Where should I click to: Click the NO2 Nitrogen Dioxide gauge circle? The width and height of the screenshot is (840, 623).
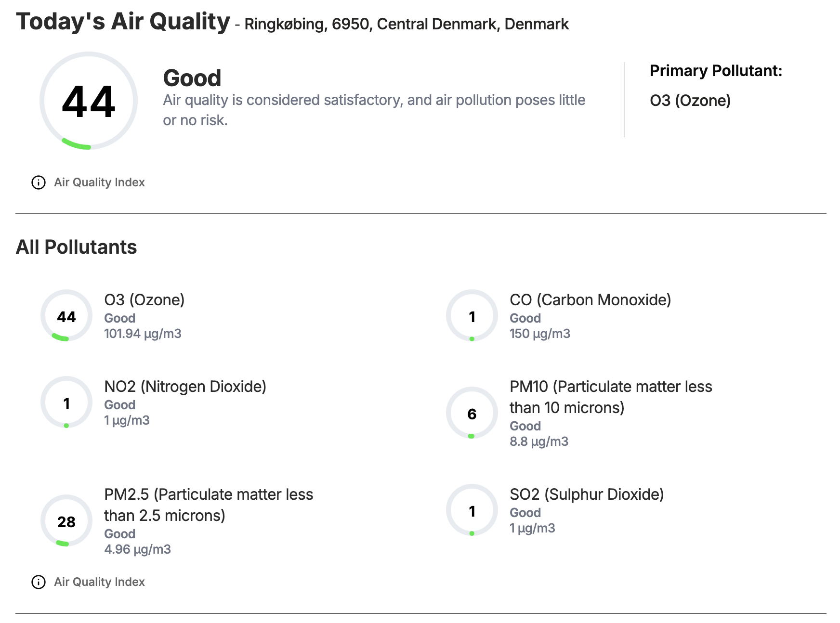pyautogui.click(x=66, y=402)
